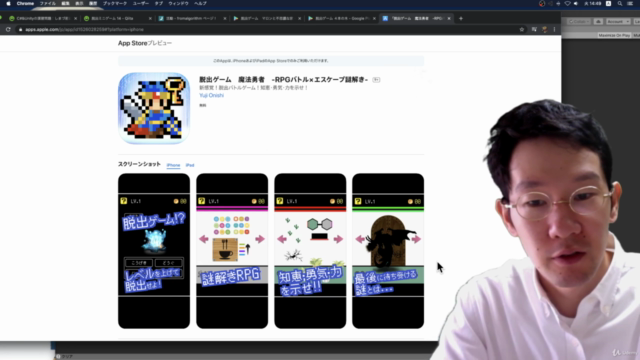Open the タブ menu in menu bar
Screen dimensions: 640x360
[159, 3]
